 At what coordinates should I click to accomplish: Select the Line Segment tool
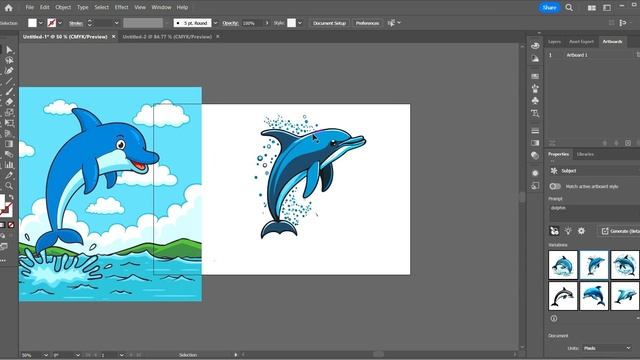pos(9,81)
